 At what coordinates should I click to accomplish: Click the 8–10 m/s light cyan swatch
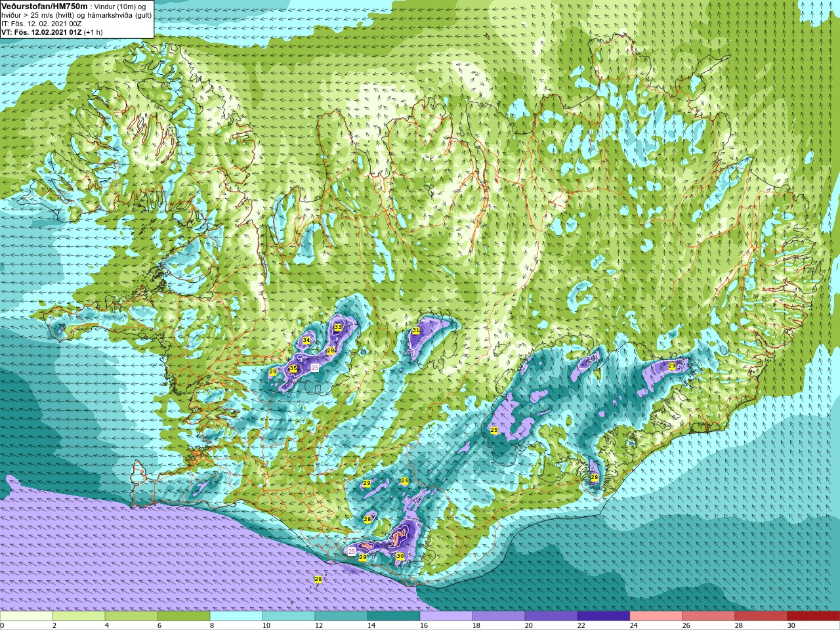point(236,616)
